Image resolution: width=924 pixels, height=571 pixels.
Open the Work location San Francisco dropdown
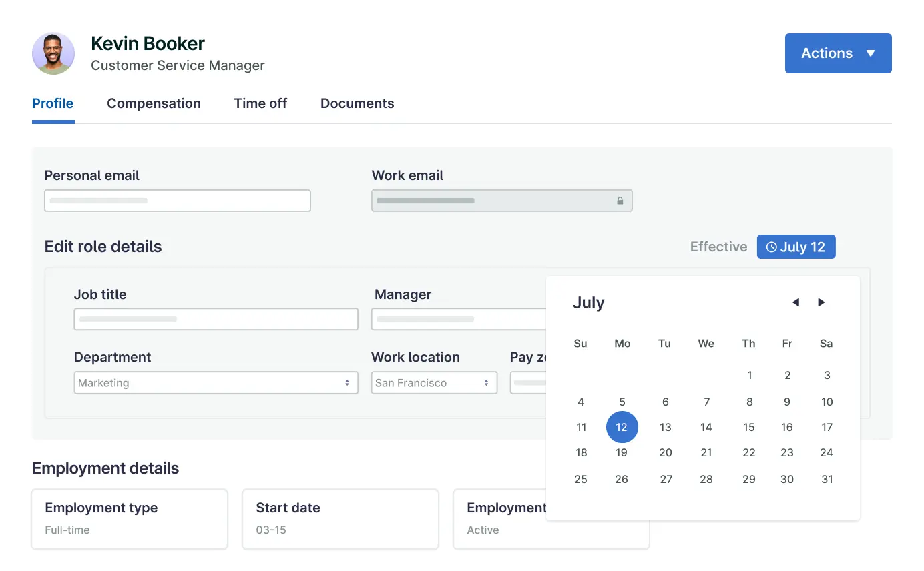434,383
